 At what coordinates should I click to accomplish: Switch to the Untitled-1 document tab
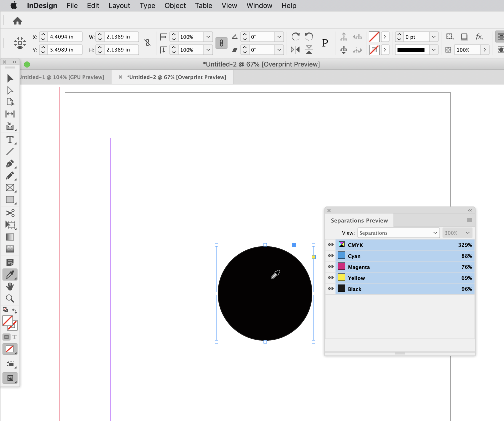tap(62, 77)
